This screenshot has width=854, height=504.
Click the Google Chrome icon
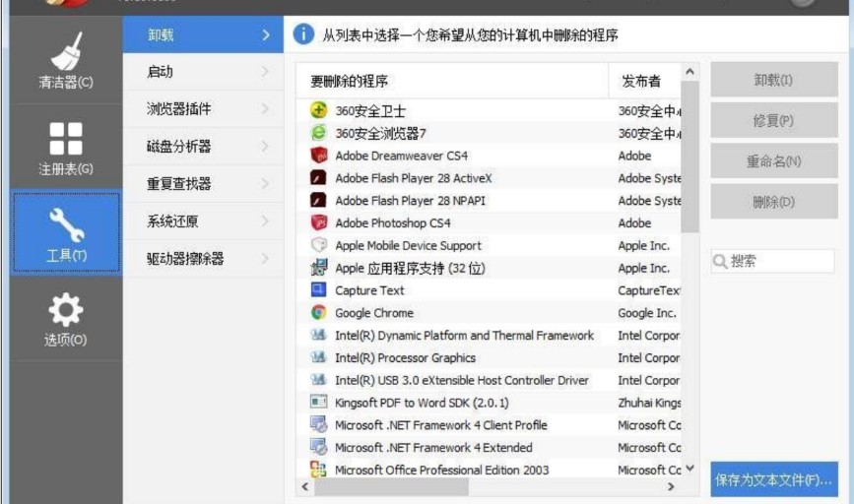(x=318, y=312)
